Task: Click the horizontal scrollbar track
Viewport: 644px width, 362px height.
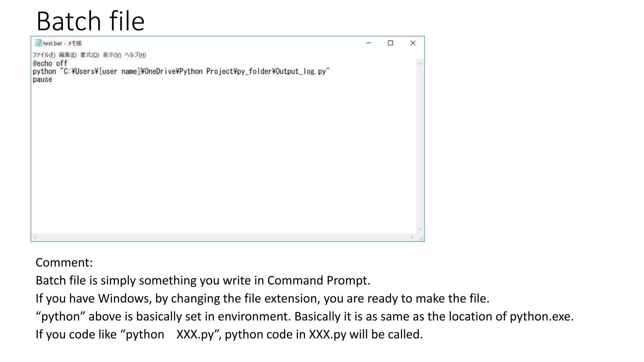Action: pos(220,237)
